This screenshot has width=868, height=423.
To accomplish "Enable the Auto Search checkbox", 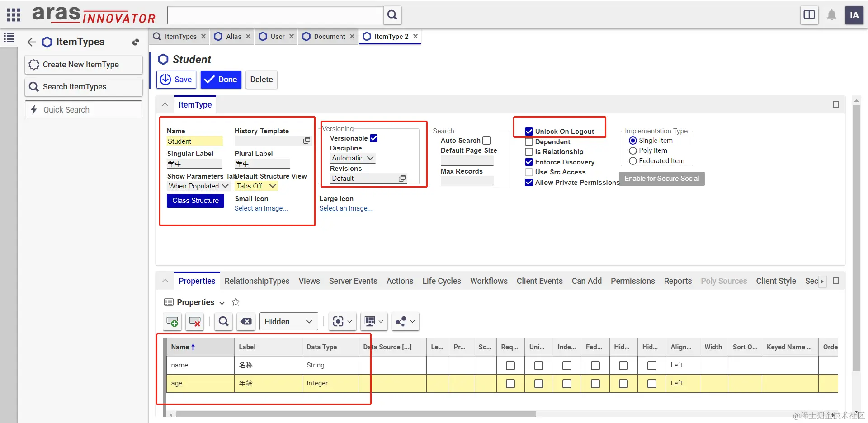I will [486, 141].
